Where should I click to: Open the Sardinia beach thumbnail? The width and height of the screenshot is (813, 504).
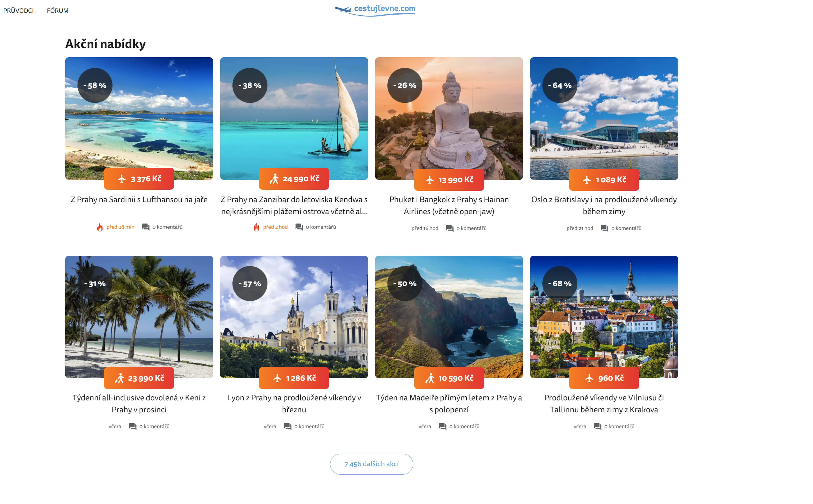pos(139,118)
